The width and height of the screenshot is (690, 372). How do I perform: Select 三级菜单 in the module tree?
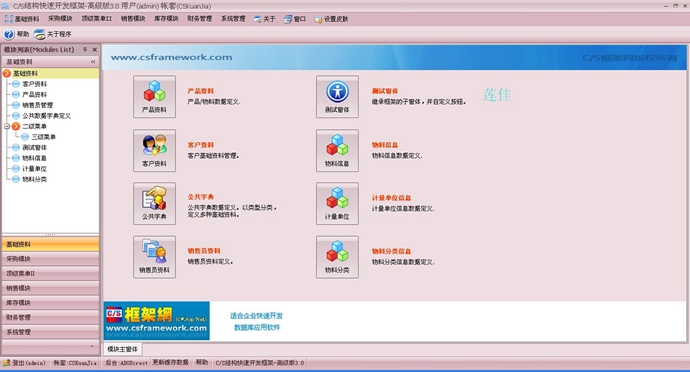[x=44, y=137]
